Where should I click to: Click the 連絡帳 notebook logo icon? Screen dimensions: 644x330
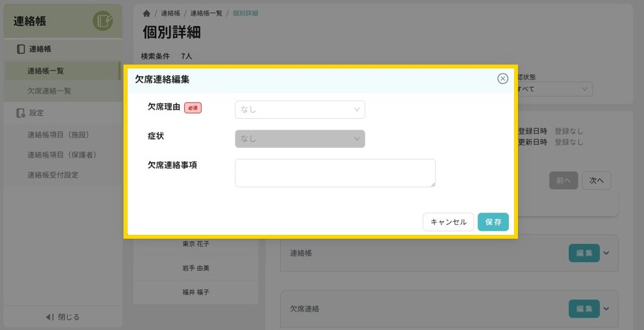103,21
